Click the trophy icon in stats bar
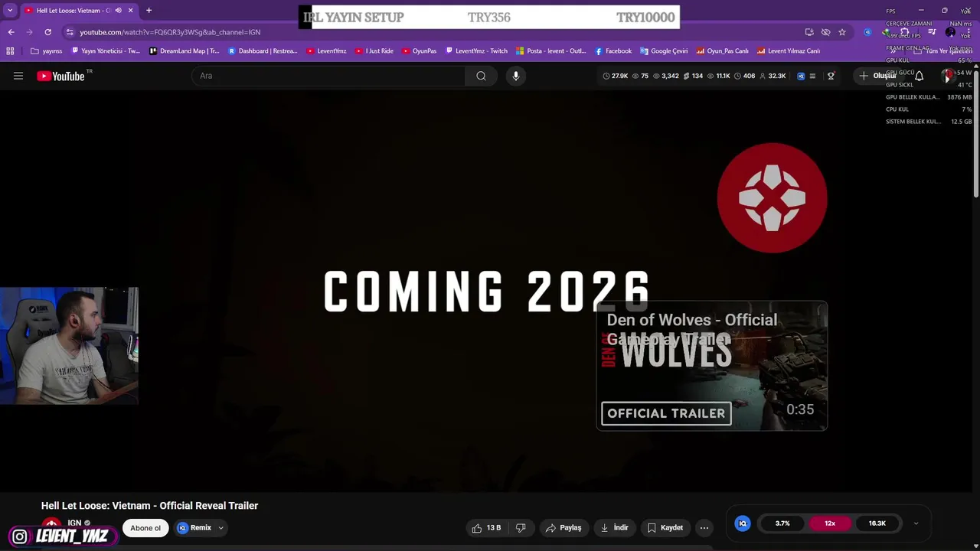Image resolution: width=980 pixels, height=551 pixels. pyautogui.click(x=831, y=76)
